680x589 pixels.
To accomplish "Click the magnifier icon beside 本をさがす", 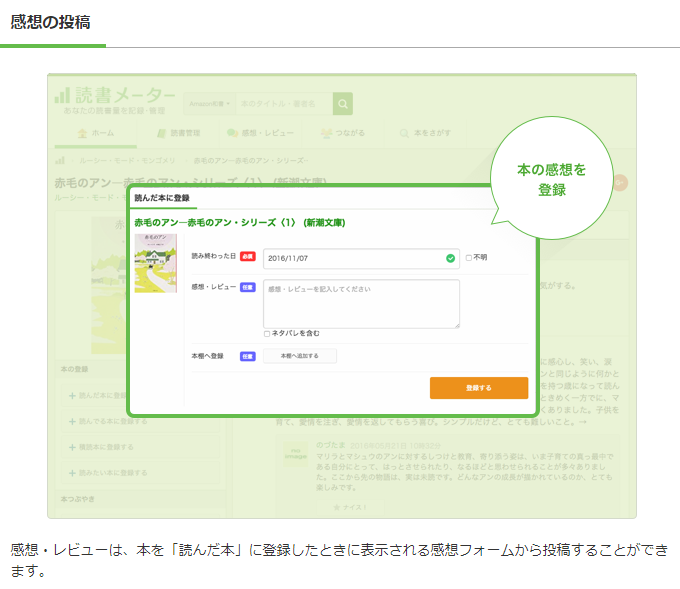I will point(404,133).
